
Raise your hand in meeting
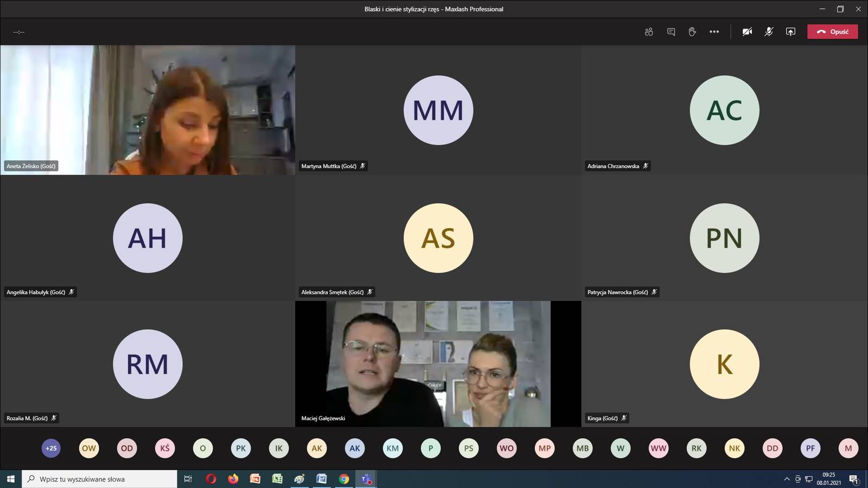click(692, 32)
